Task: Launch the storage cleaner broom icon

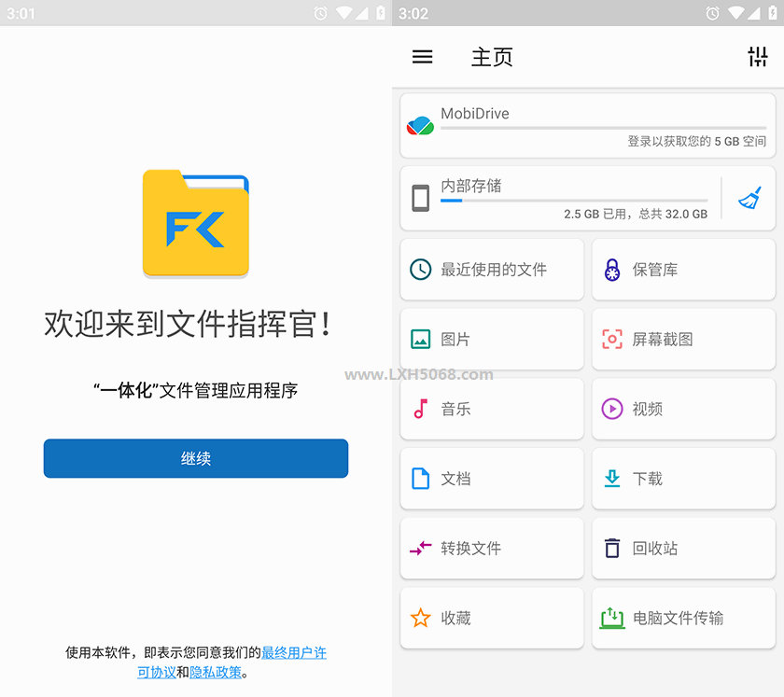Action: 750,198
